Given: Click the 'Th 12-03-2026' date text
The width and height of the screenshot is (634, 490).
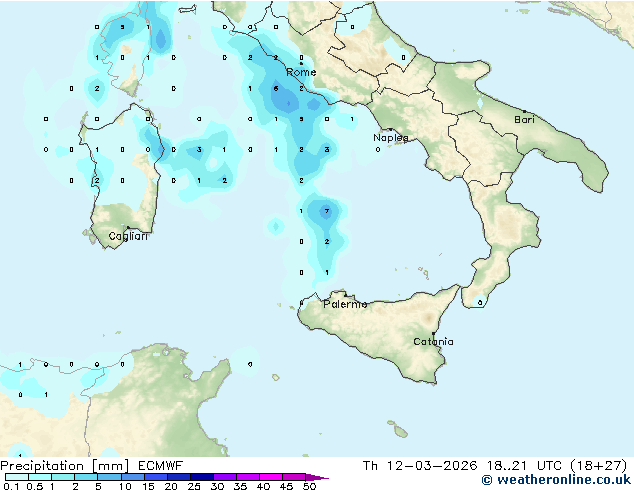Looking at the screenshot, I should (x=420, y=466).
